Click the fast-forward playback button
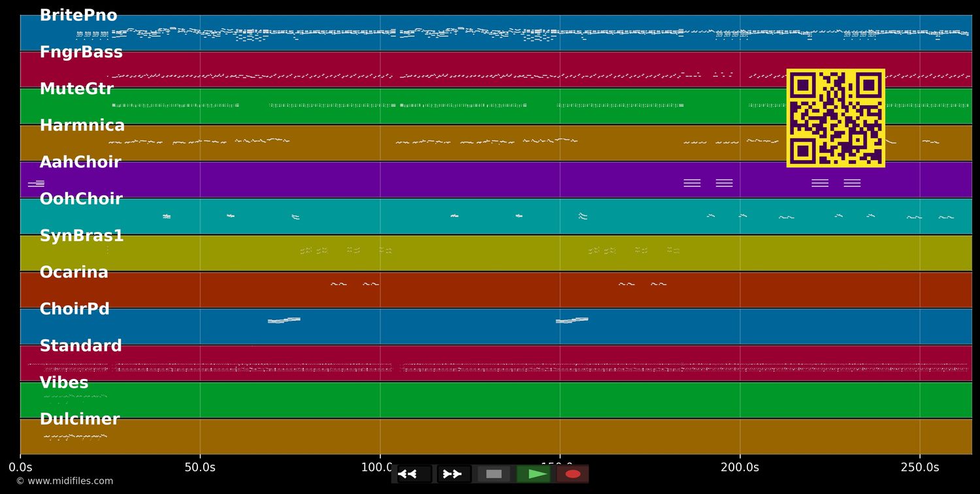Viewport: 980px width, 494px height. pyautogui.click(x=454, y=474)
